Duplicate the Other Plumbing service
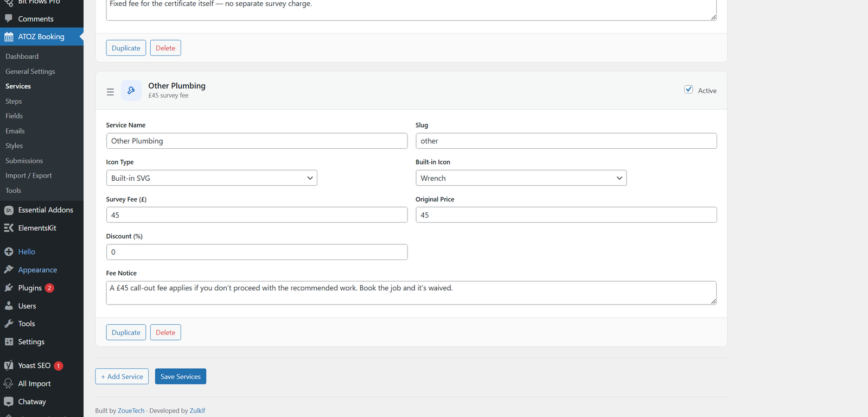Screen dimensions: 868x417 126,332
